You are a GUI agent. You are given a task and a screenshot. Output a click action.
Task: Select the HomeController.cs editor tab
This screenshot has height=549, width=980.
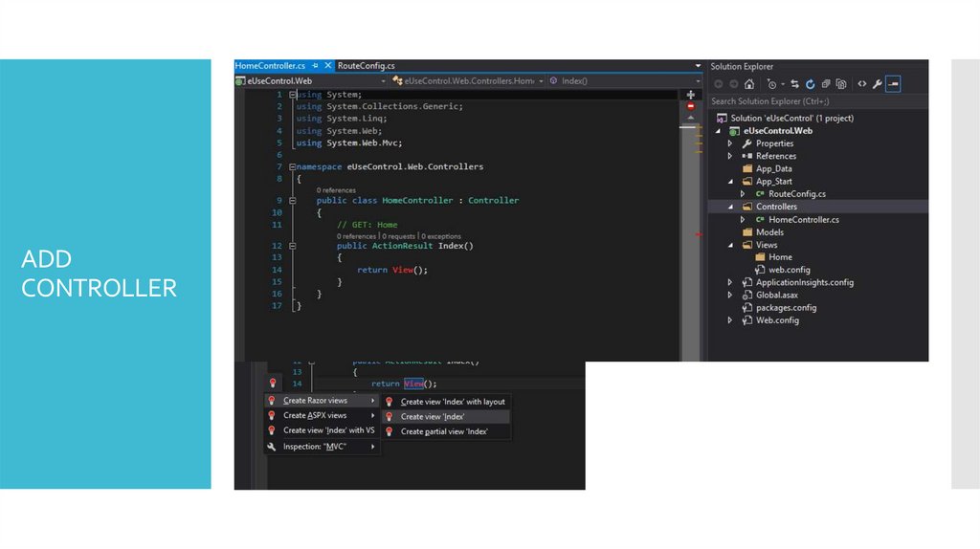(270, 66)
